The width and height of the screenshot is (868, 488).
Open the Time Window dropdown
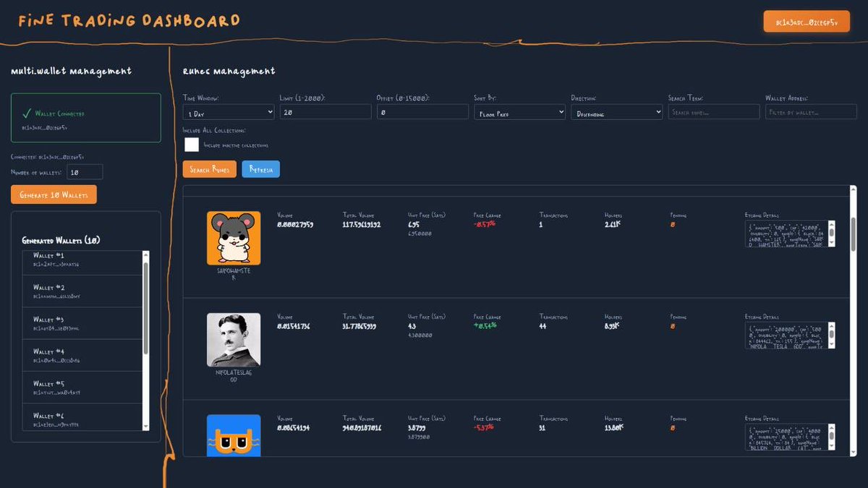click(x=228, y=112)
